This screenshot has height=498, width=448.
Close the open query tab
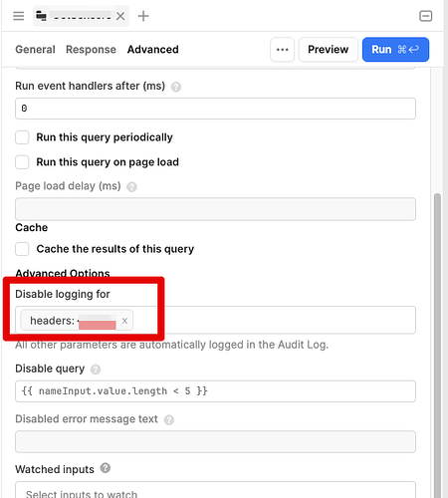[x=120, y=16]
